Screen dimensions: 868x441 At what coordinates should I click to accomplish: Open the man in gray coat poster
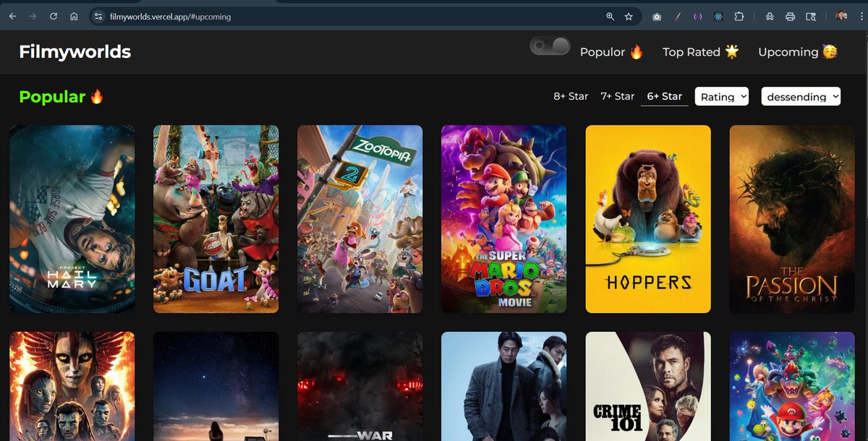[503, 386]
